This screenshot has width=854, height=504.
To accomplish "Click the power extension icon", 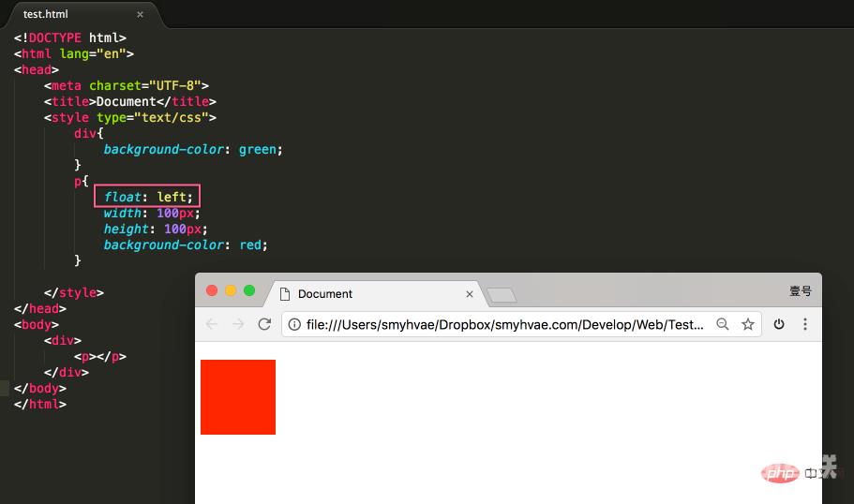I will [779, 324].
